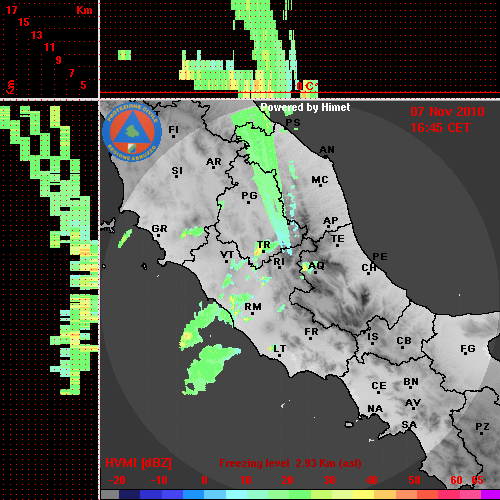Viewport: 500px width, 500px height.
Task: Click the 17 Km altitude axis label
Action: point(11,10)
